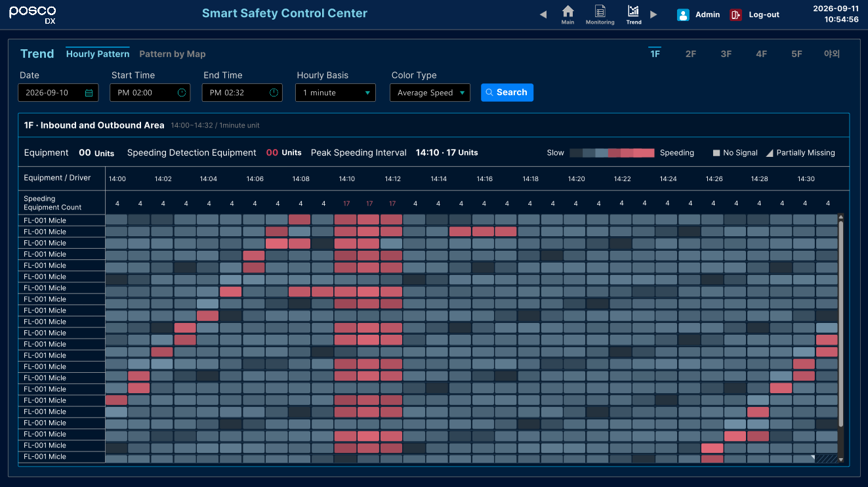
Task: Click the clock icon in Start Time field
Action: pyautogui.click(x=182, y=93)
